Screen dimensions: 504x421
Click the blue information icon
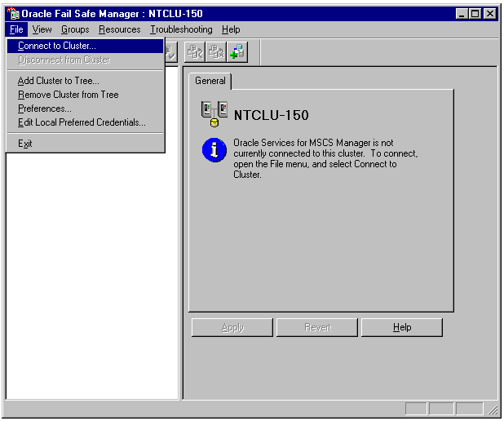pyautogui.click(x=214, y=150)
